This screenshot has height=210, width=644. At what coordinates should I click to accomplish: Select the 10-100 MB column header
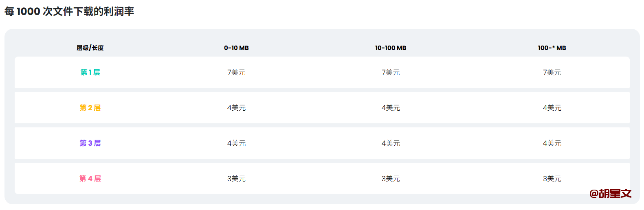[391, 48]
